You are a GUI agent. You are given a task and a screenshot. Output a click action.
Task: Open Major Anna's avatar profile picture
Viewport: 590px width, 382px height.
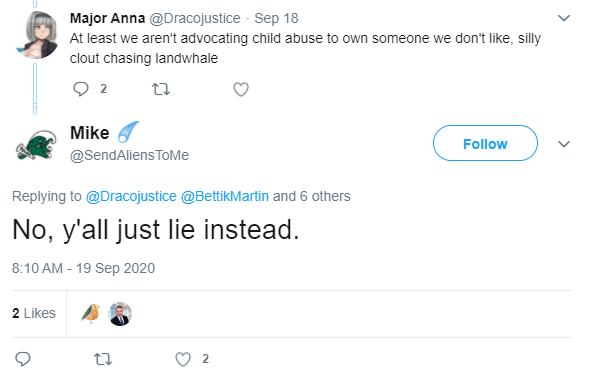(x=36, y=35)
